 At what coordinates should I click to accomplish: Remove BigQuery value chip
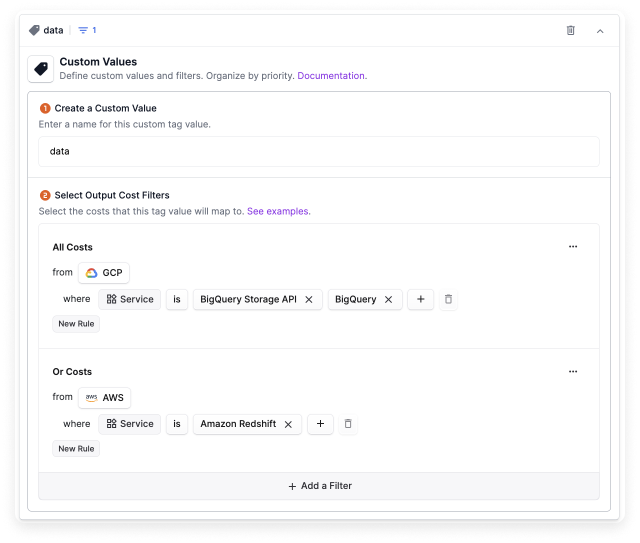tap(388, 300)
